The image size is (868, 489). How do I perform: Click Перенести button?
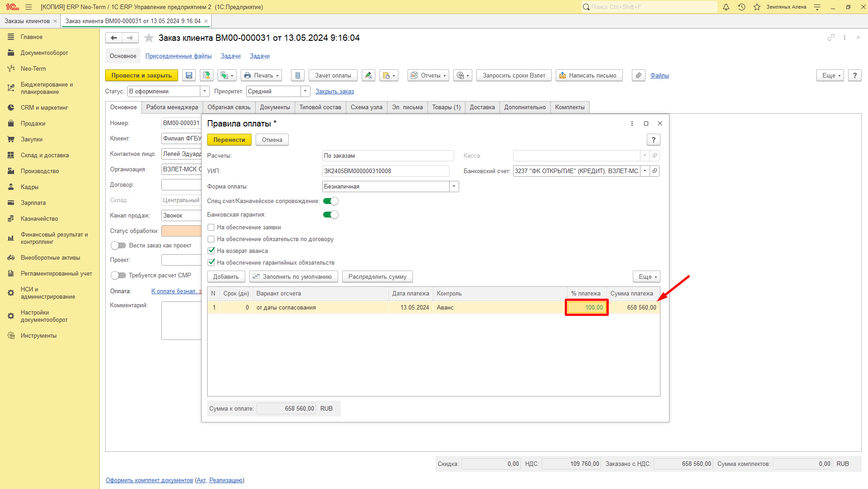point(229,140)
